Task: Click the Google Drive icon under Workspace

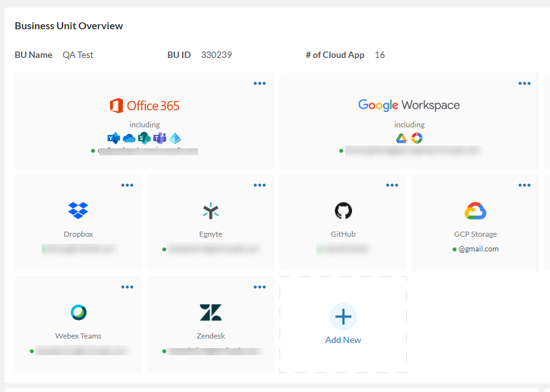Action: 402,138
